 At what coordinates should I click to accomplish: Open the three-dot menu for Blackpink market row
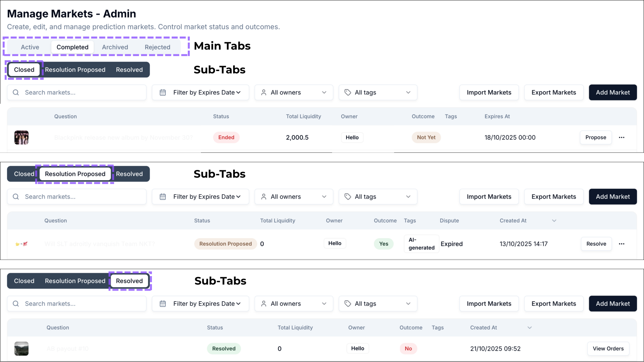(x=622, y=137)
